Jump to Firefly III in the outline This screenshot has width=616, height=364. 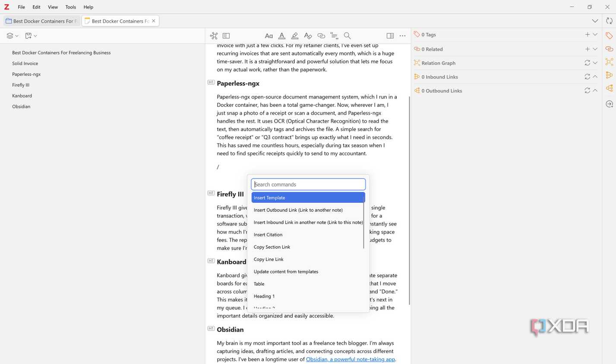click(x=21, y=85)
